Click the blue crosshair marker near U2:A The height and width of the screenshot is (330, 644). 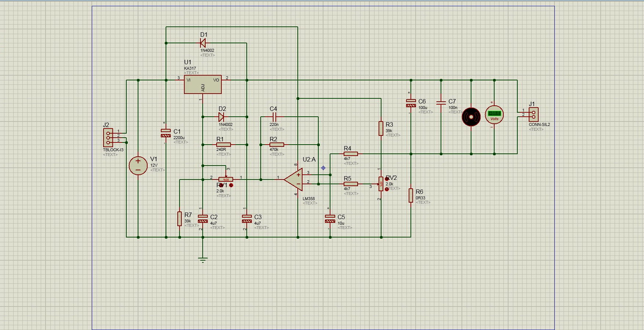pyautogui.click(x=323, y=168)
